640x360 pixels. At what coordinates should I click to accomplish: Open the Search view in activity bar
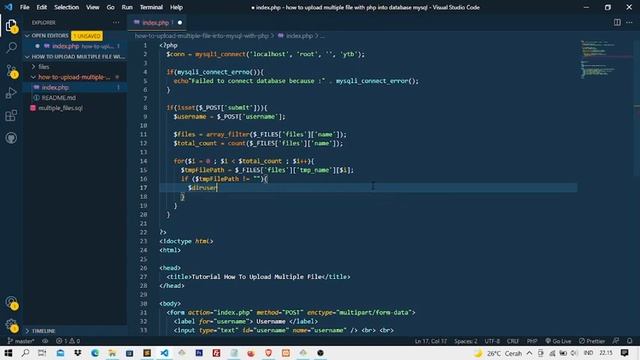[x=11, y=47]
